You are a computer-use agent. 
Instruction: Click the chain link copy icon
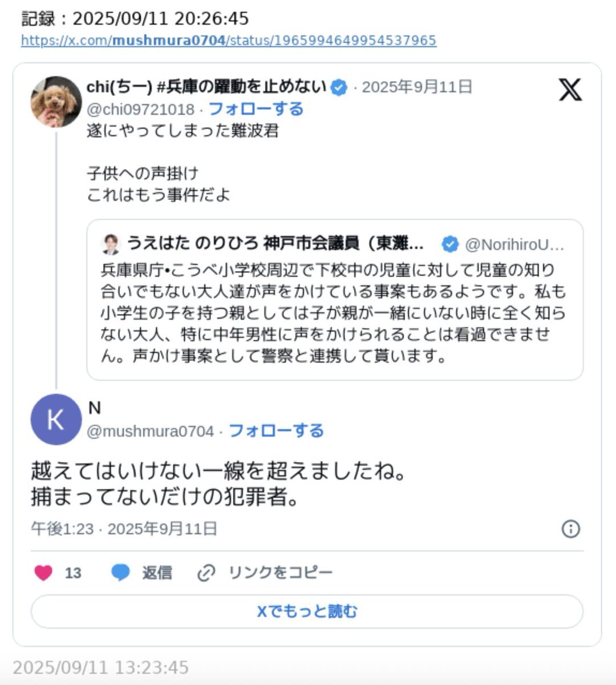coord(205,573)
